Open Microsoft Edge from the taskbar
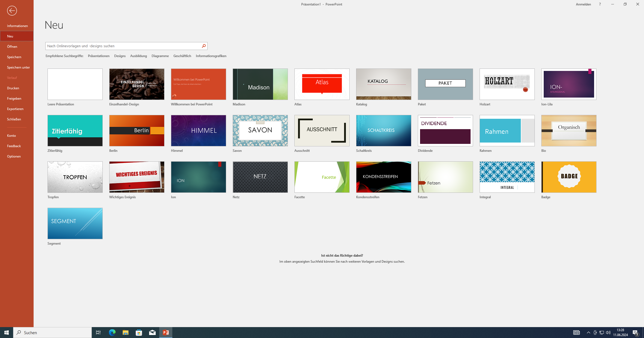This screenshot has height=338, width=644. [112, 332]
